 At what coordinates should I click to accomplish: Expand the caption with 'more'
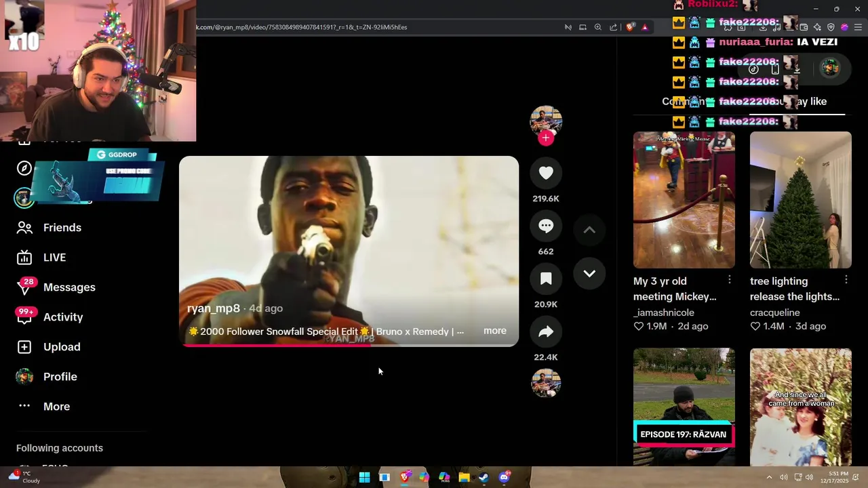(x=495, y=331)
